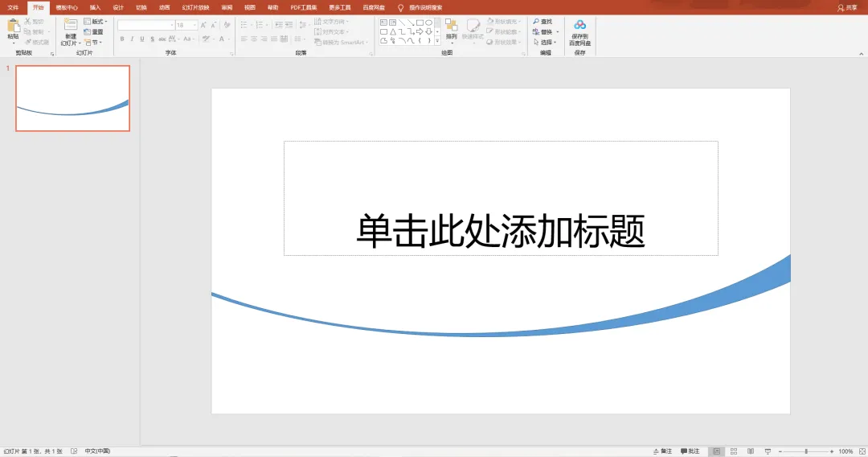
Task: Select the triangle shape in gallery
Action: [x=393, y=31]
